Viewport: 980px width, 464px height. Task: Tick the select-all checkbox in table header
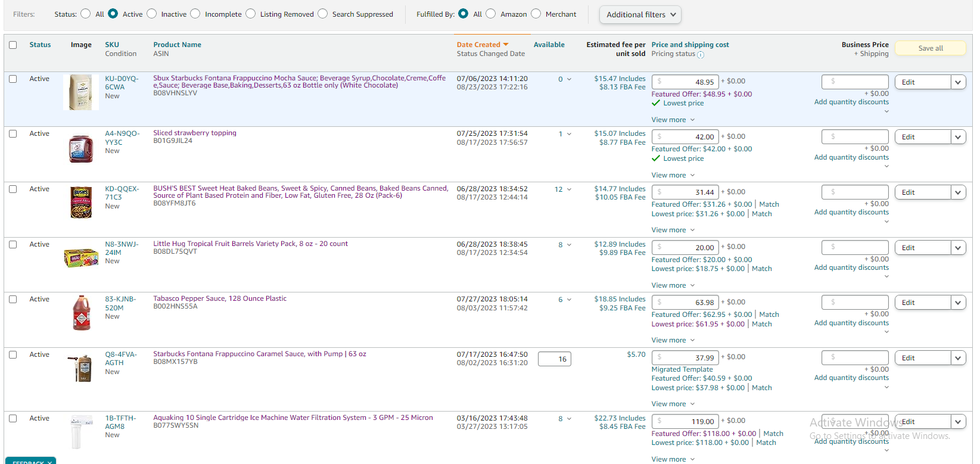pos(13,45)
